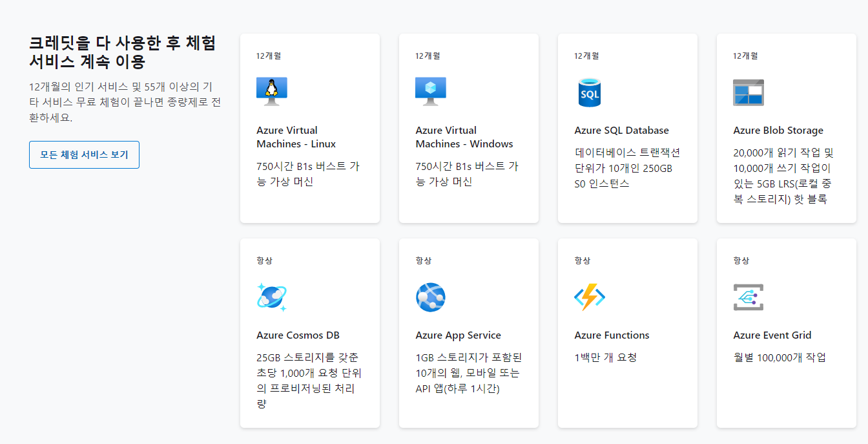Select the Azure Functions card title
The height and width of the screenshot is (444, 868).
click(x=612, y=335)
